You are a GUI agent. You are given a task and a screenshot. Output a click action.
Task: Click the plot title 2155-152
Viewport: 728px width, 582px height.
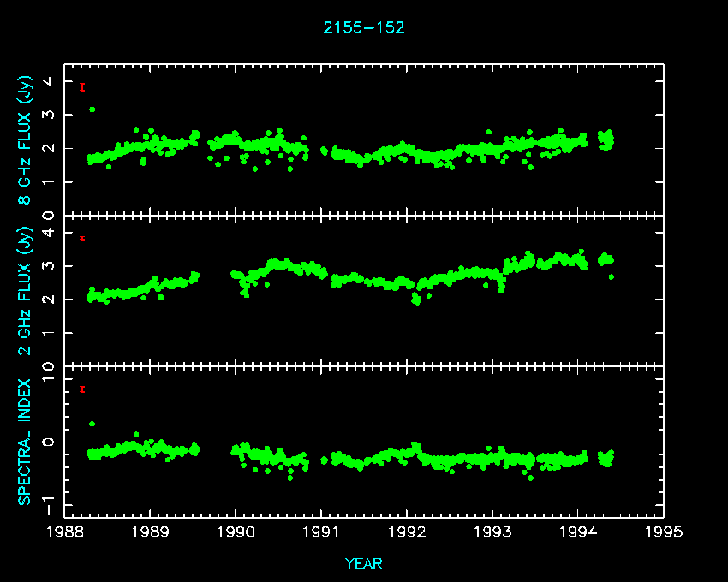pyautogui.click(x=364, y=27)
